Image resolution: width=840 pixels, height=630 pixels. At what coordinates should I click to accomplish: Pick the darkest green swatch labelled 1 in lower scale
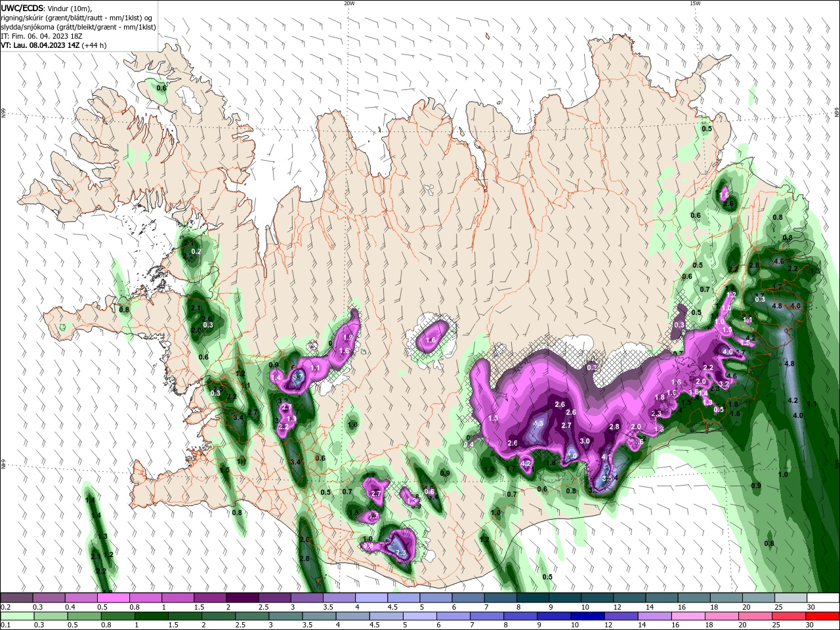point(150,616)
